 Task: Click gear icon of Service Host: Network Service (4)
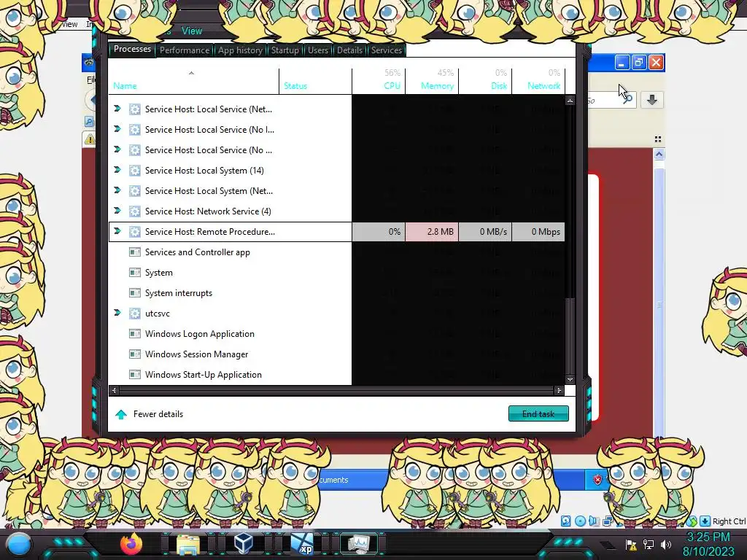click(135, 211)
